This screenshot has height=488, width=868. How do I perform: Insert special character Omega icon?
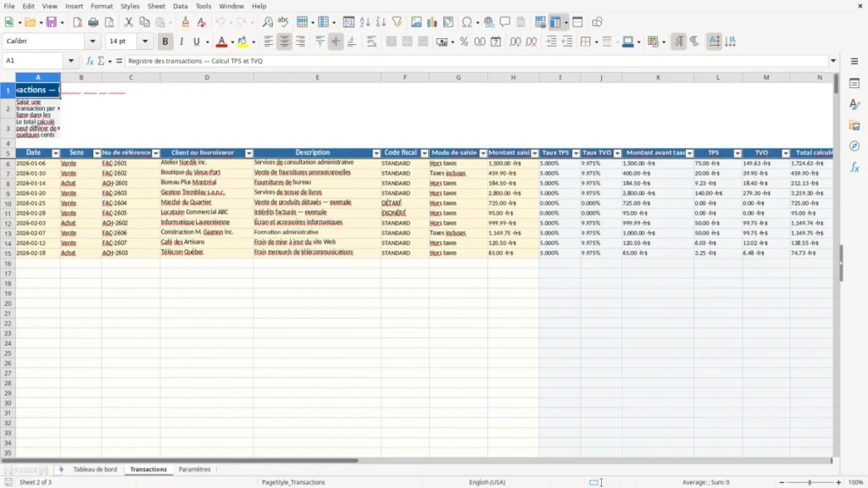467,22
